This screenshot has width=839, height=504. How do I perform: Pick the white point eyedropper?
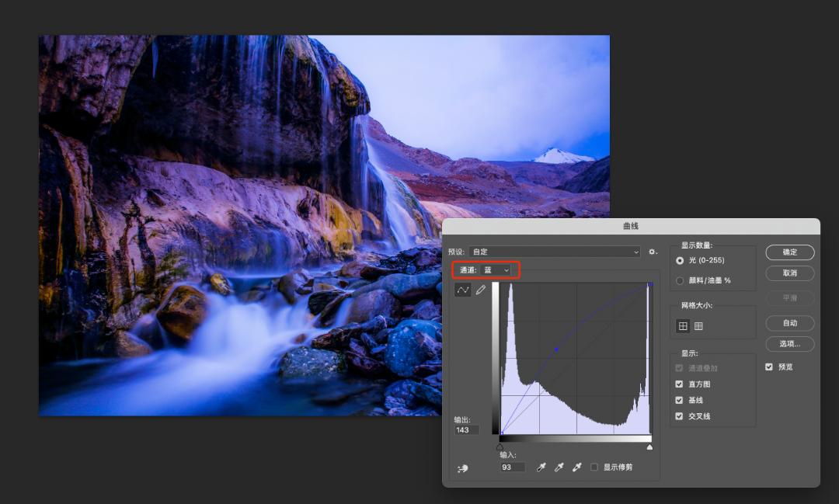(x=576, y=468)
